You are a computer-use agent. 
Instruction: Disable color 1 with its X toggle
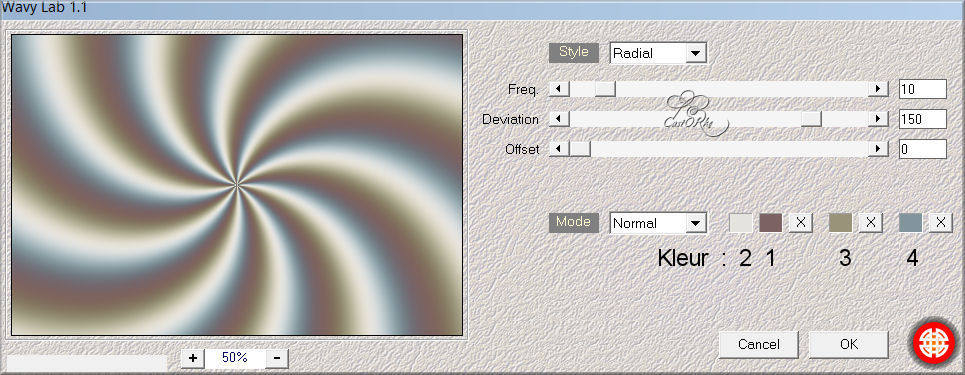[x=801, y=223]
